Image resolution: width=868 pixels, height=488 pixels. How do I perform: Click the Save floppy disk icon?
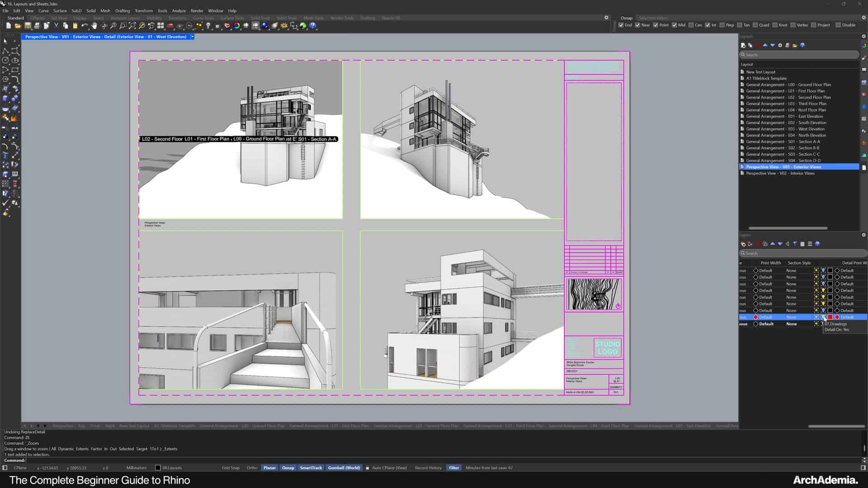(x=28, y=26)
